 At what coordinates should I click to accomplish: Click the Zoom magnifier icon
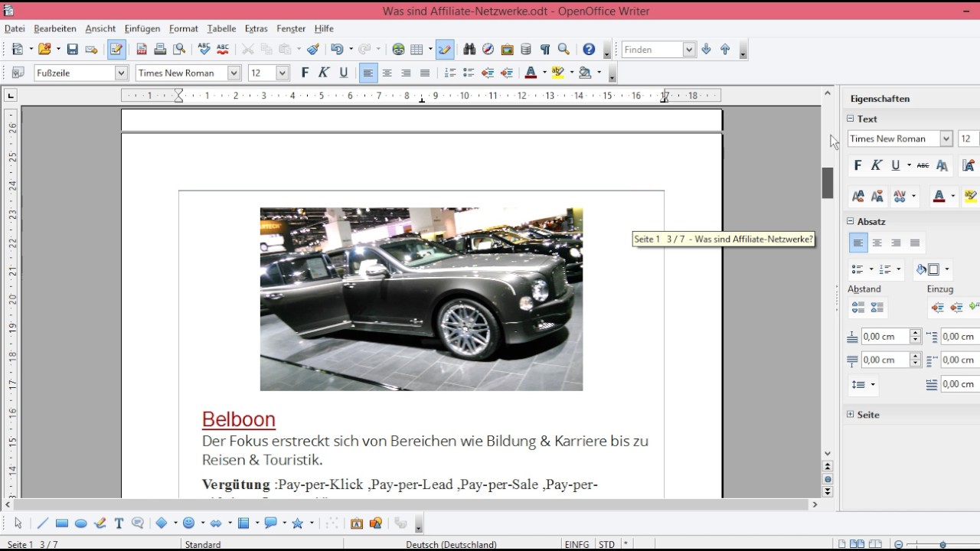(563, 49)
